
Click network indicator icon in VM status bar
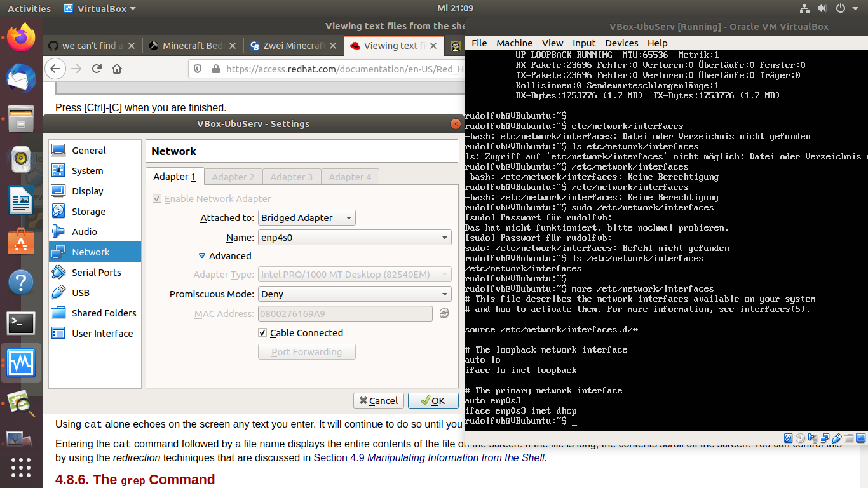click(825, 438)
